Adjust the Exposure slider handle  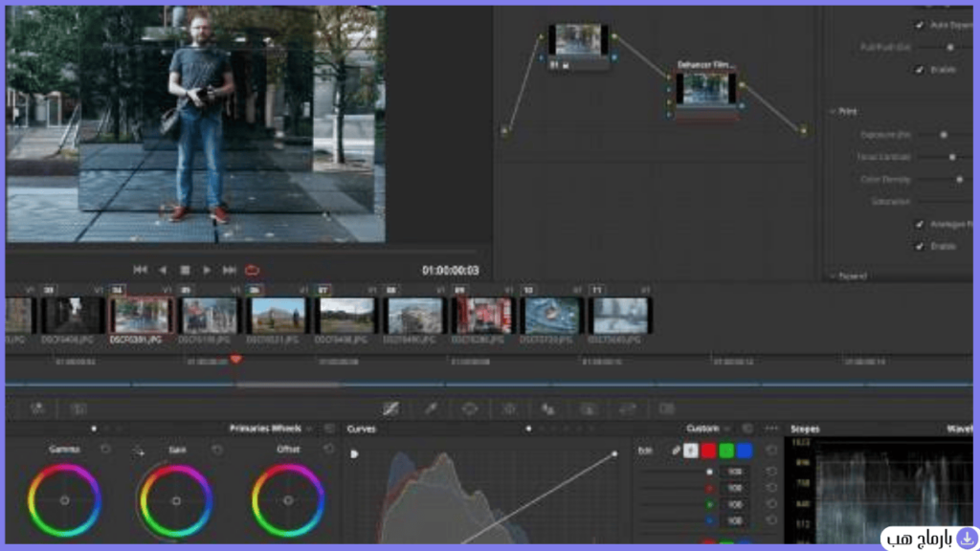944,134
